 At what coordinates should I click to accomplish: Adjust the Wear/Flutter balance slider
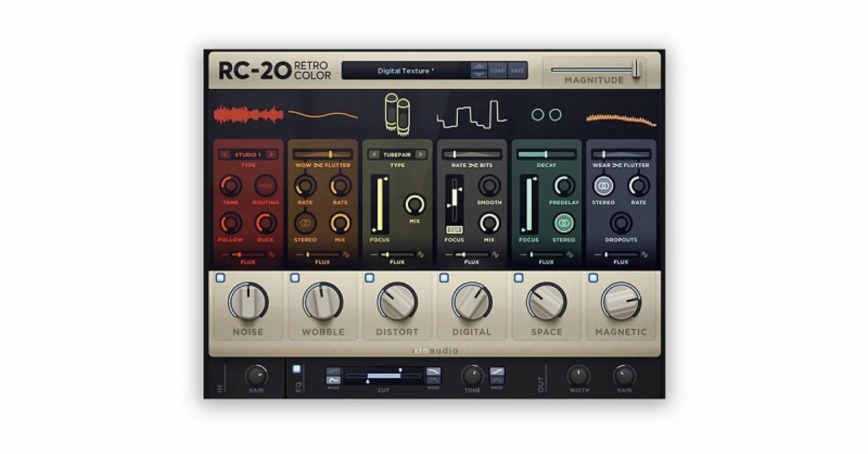click(621, 154)
